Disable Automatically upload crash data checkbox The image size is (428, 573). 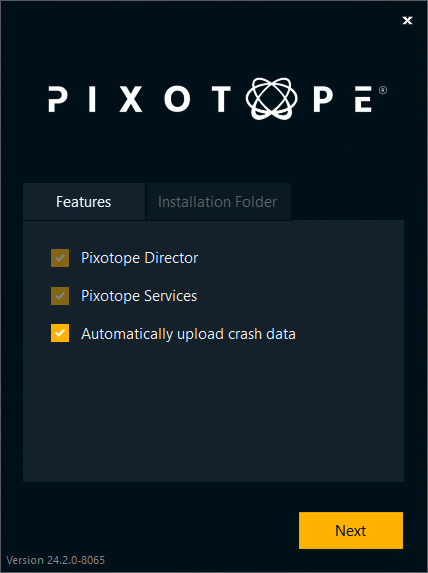pos(60,333)
